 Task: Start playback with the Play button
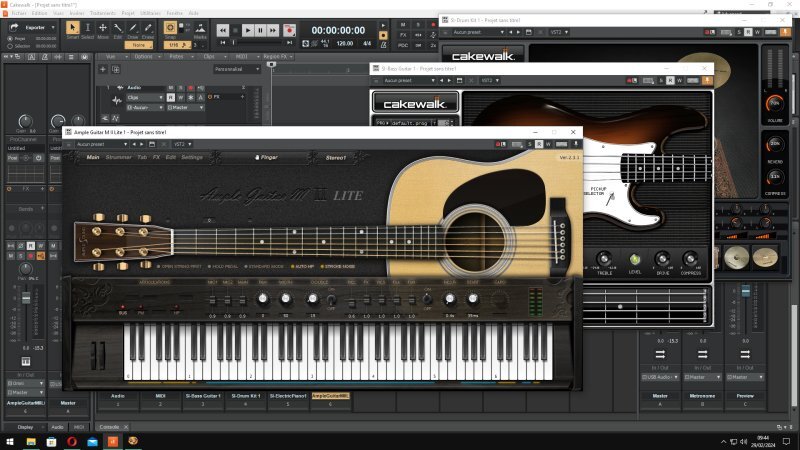click(248, 31)
